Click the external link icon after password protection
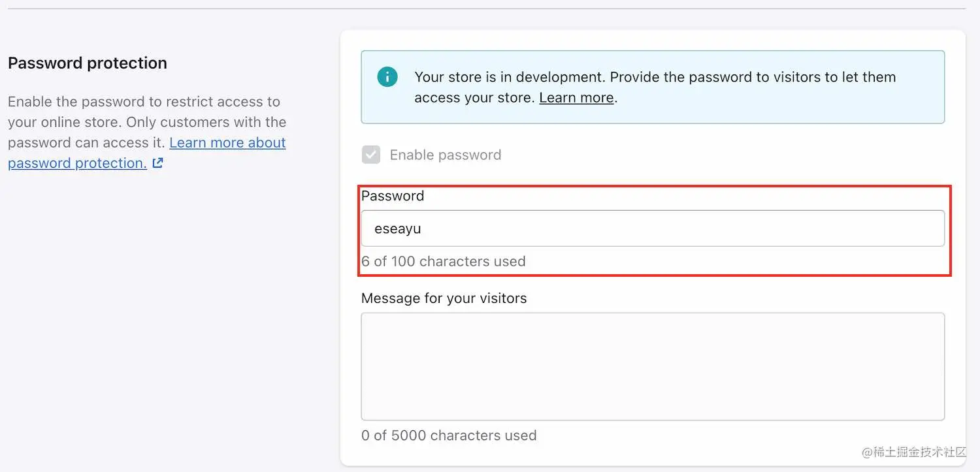The width and height of the screenshot is (980, 472). click(x=156, y=163)
